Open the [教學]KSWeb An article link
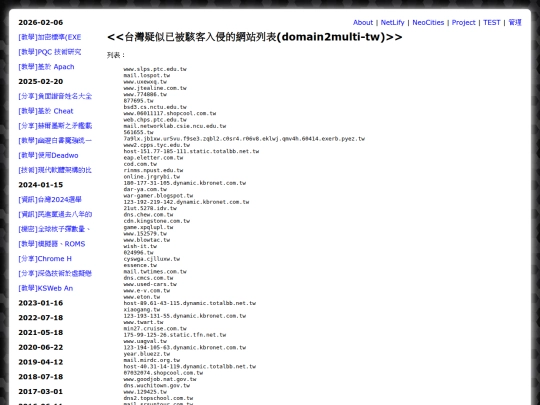This screenshot has height=405, width=540. [x=45, y=288]
